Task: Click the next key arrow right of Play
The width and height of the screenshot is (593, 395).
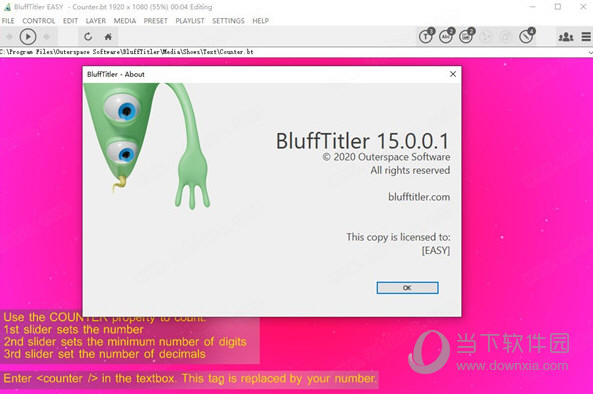Action: (x=47, y=37)
